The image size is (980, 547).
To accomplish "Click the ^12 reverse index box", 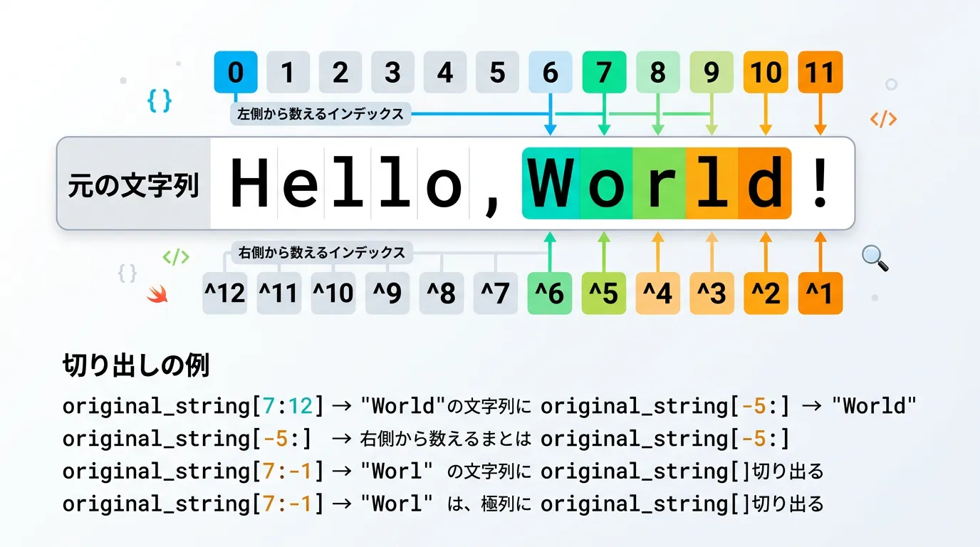I will (x=224, y=293).
